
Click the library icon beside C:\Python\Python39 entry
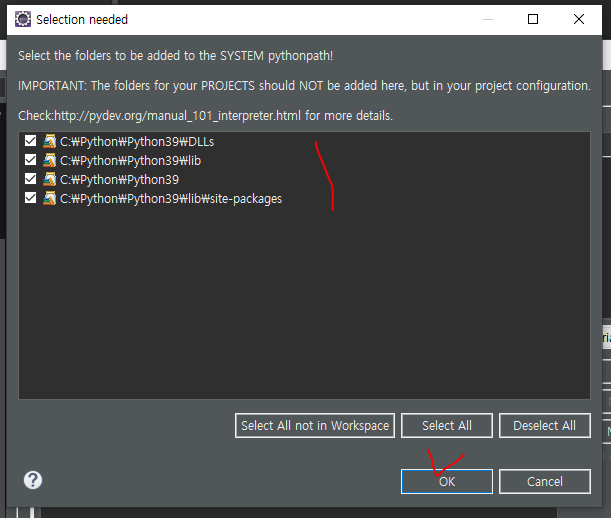pyautogui.click(x=49, y=179)
